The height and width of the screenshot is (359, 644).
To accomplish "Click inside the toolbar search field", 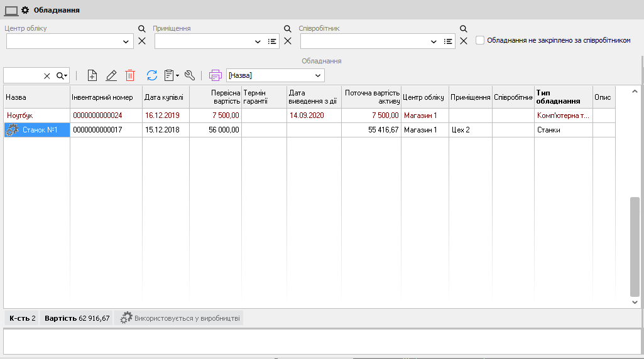I will click(23, 75).
